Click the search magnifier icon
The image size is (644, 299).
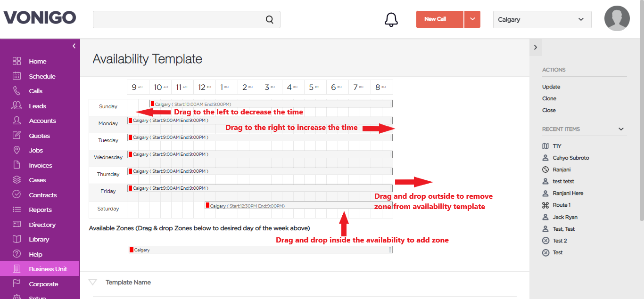click(270, 19)
